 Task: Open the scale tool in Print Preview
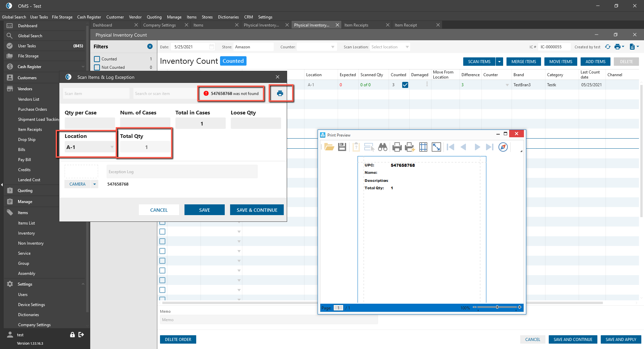tap(436, 147)
